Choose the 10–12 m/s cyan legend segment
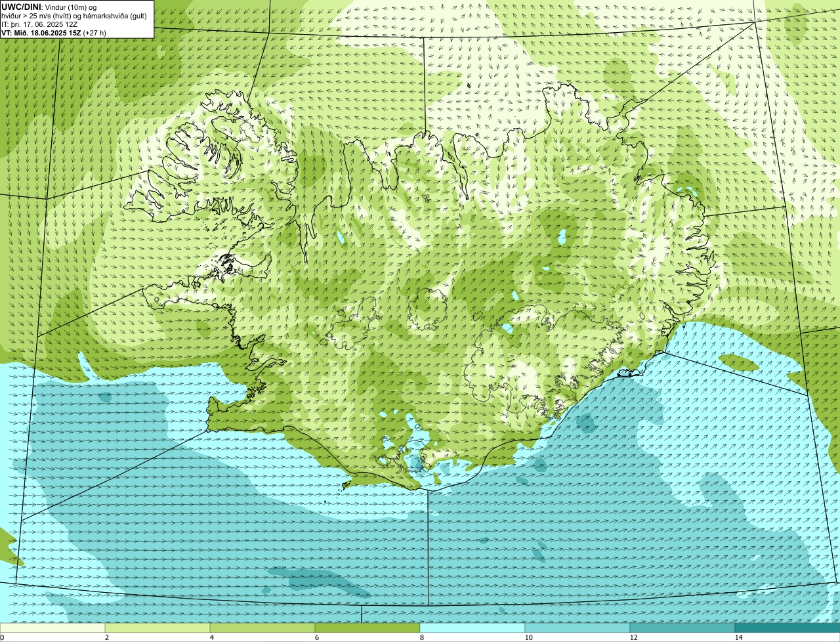This screenshot has width=840, height=642. click(x=577, y=628)
